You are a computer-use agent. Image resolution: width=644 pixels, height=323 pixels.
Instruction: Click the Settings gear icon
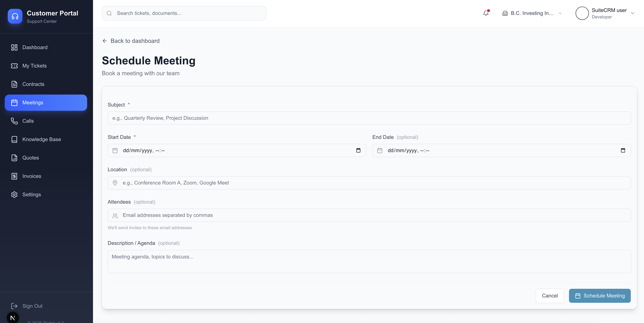point(14,195)
